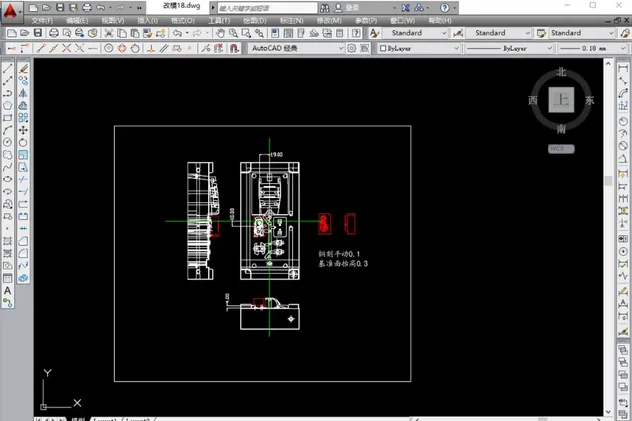Open the 文件(F) menu

point(42,21)
